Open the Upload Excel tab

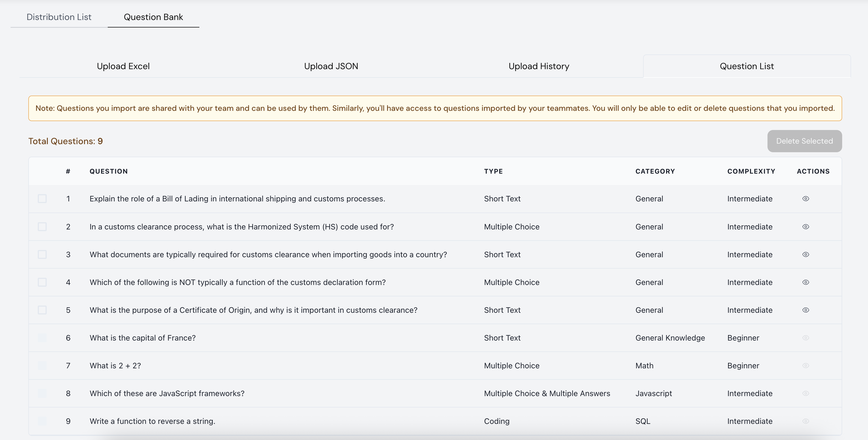tap(123, 66)
